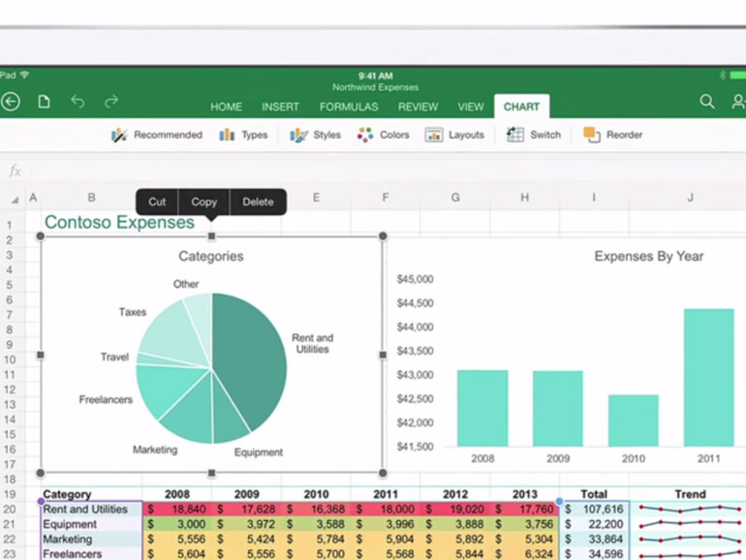Switch to the FORMULAS tab

coord(349,107)
